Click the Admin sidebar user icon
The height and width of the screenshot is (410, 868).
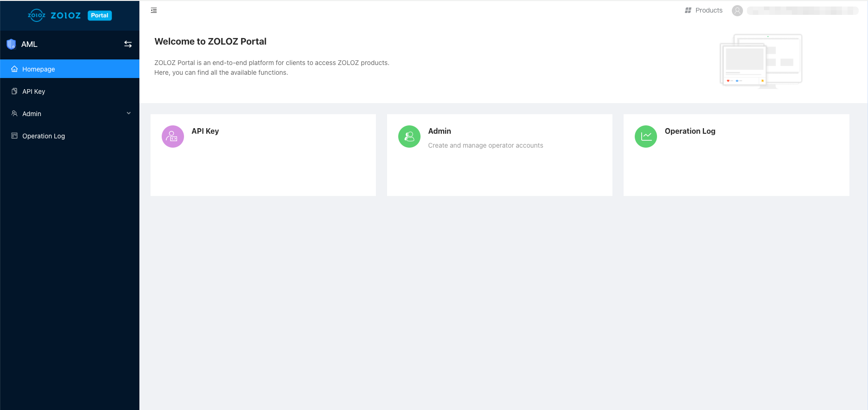14,114
